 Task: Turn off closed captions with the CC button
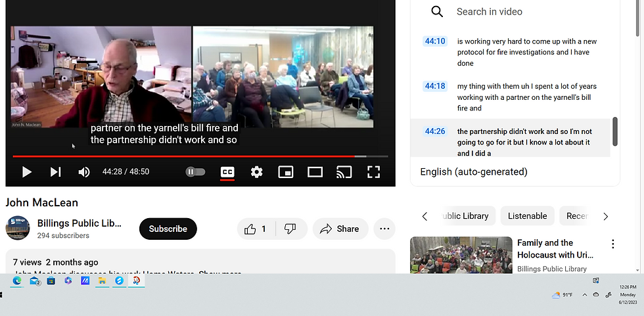pos(227,171)
